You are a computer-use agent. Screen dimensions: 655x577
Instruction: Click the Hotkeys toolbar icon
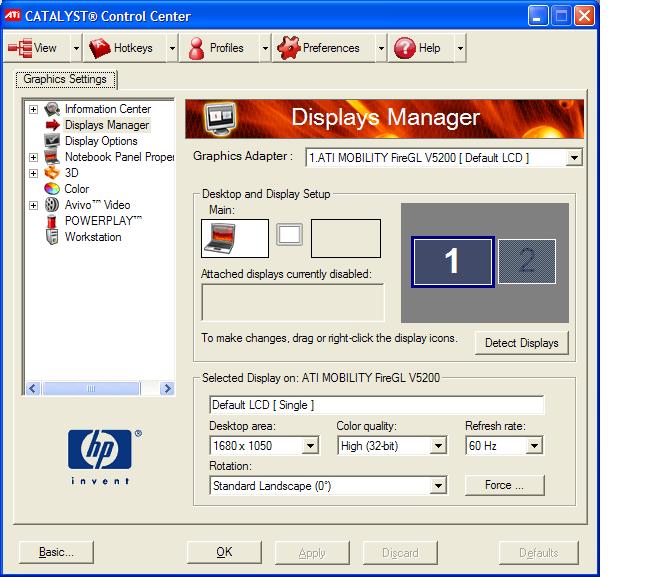click(x=100, y=48)
